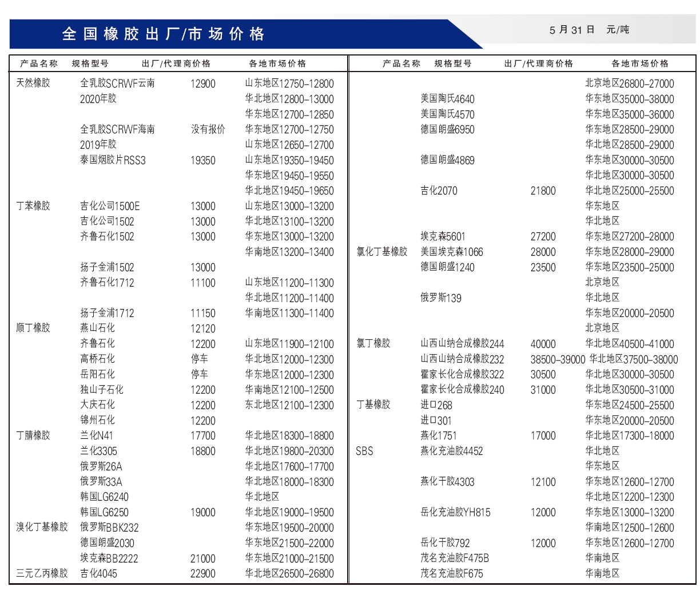Click product 韩国LG6240
700x590 pixels.
104,497
